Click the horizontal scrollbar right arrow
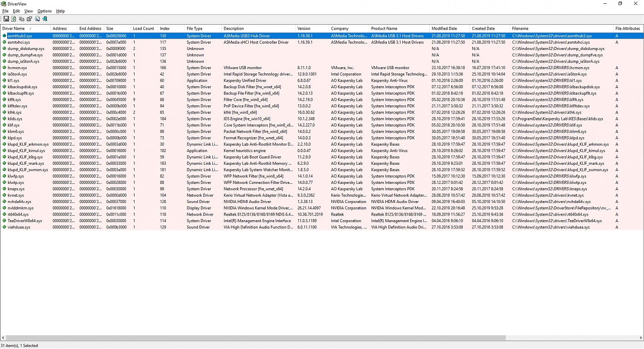Viewport: 644px width, 349px height. pyautogui.click(x=640, y=338)
